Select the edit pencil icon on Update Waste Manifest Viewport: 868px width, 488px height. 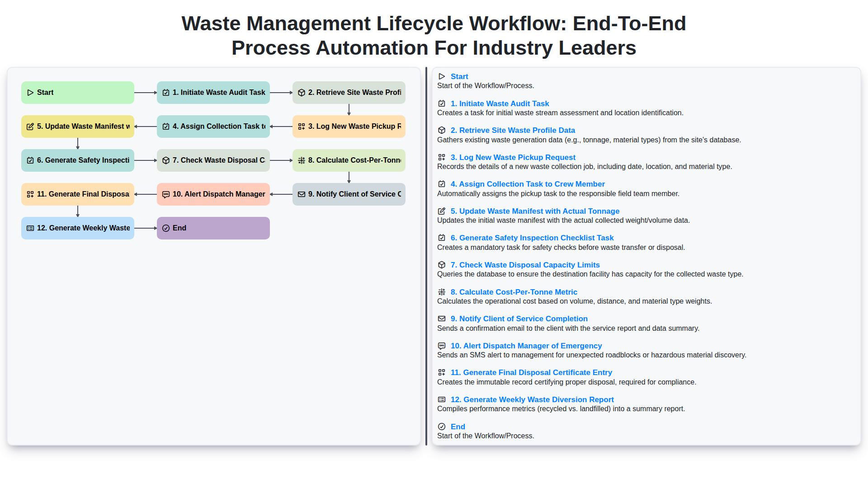coord(30,127)
